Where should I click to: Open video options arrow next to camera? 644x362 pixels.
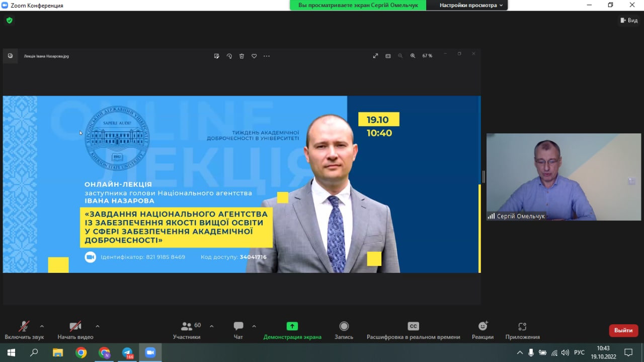tap(98, 326)
